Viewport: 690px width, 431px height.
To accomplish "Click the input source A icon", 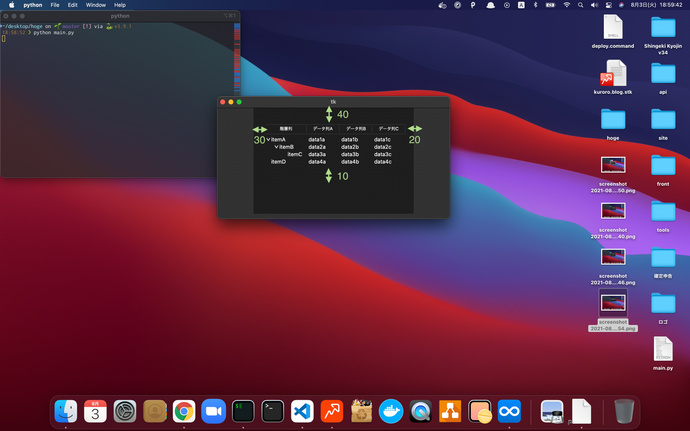I will point(521,5).
